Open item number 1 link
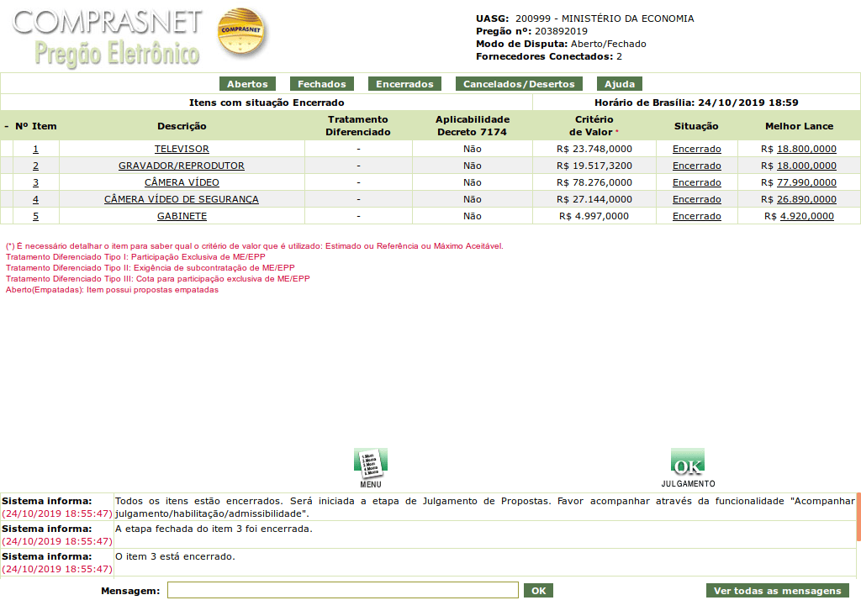Screen dimensions: 861x616 tap(35, 149)
